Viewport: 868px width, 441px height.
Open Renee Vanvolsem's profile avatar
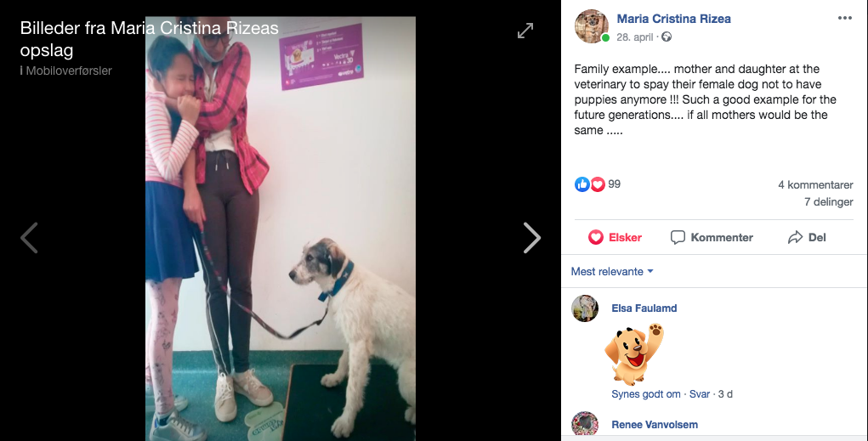pos(585,424)
